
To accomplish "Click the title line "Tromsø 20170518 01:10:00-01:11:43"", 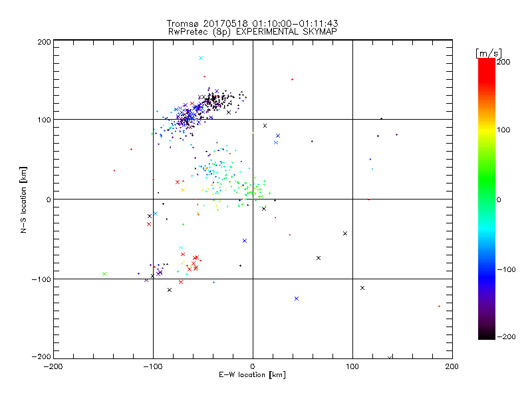I will pos(252,23).
